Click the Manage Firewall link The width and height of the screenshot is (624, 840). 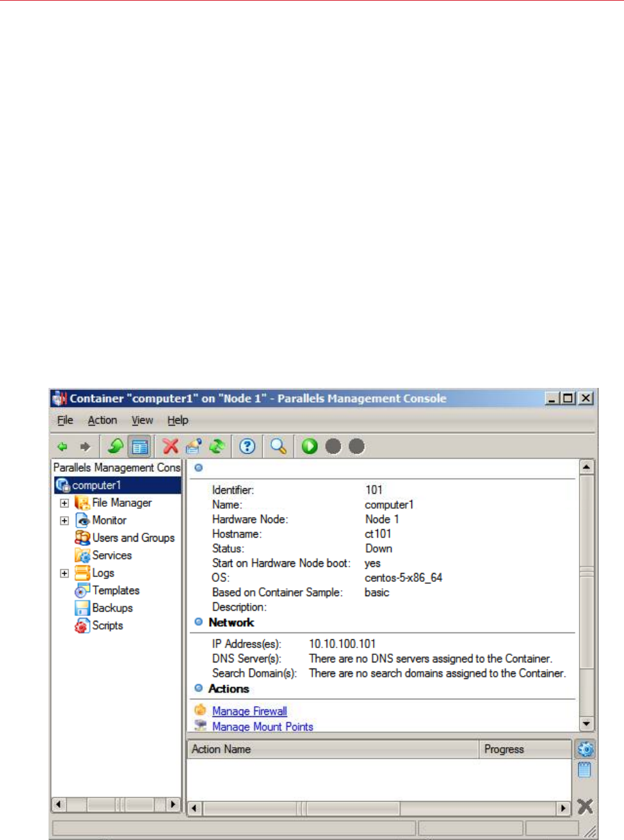pyautogui.click(x=249, y=711)
